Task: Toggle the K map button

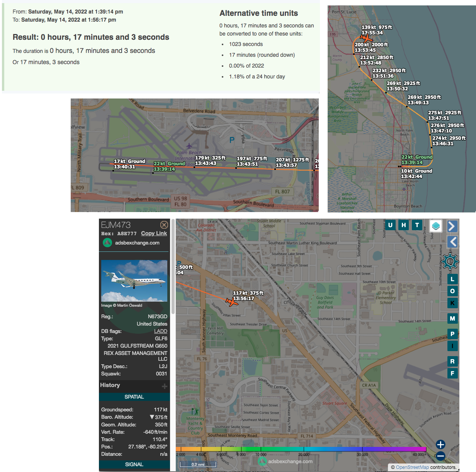Action: tap(452, 303)
